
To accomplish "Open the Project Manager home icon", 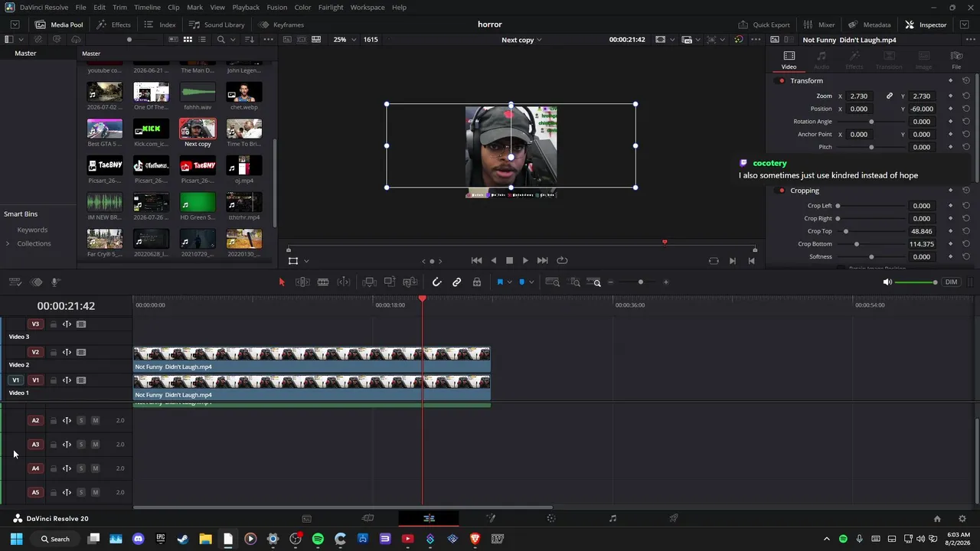I will pos(937,519).
